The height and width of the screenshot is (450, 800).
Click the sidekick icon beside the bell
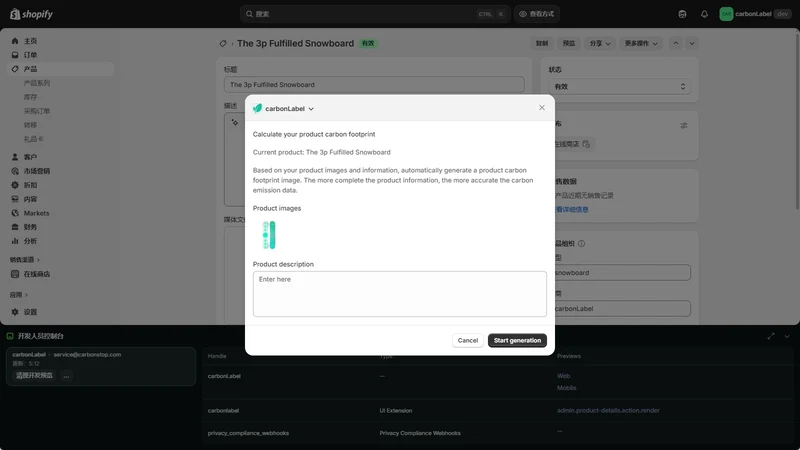(x=682, y=14)
